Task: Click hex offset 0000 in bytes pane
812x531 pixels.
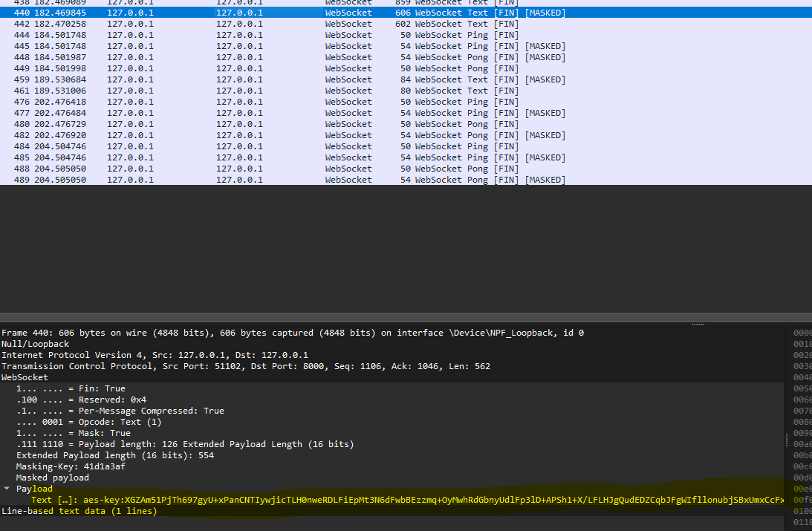Action: point(802,333)
